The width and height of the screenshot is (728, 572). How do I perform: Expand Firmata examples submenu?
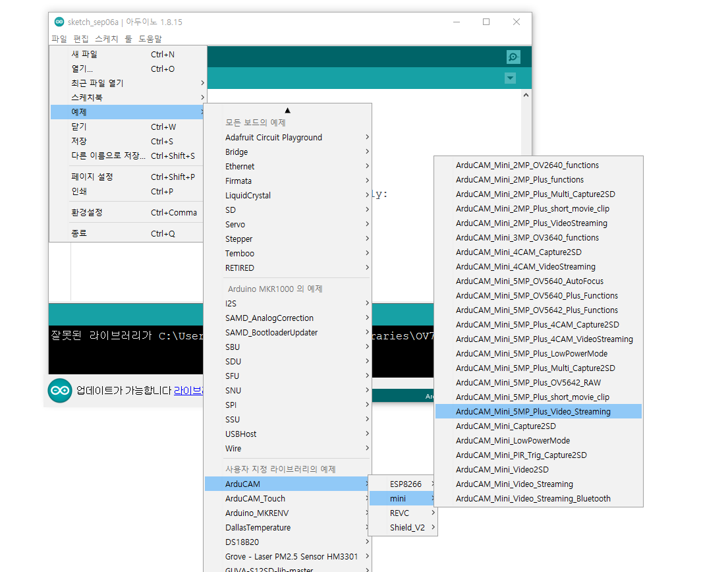coord(288,181)
